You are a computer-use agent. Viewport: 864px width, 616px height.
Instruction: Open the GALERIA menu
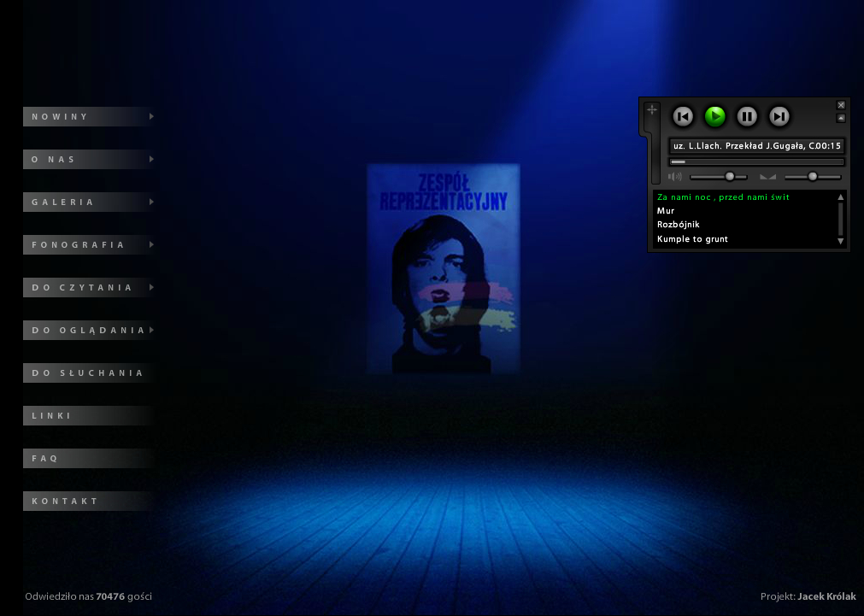pos(88,202)
